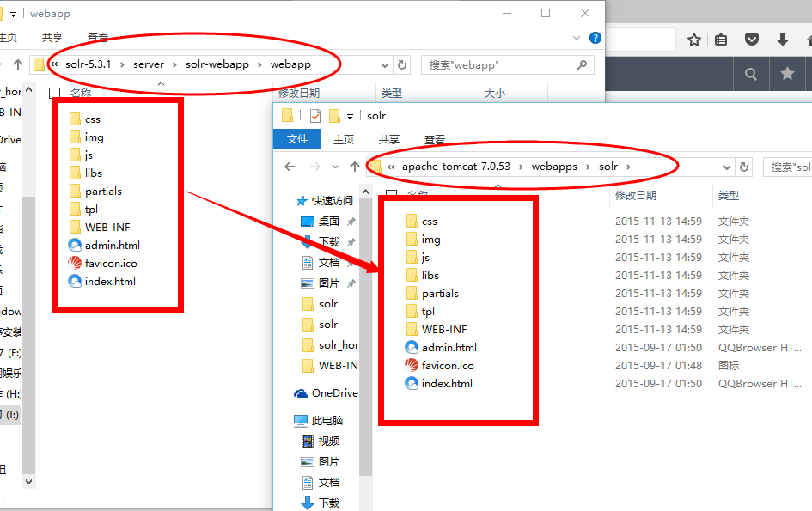Open solr_hor folder in quick access
812x511 pixels.
[x=330, y=345]
